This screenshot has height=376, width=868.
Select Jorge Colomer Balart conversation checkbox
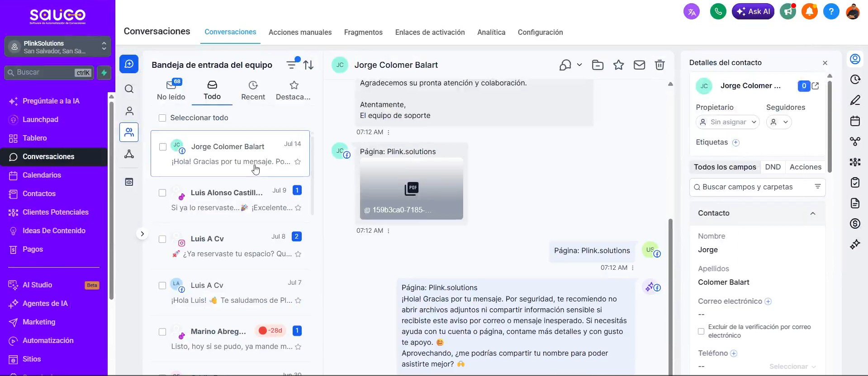pos(163,147)
